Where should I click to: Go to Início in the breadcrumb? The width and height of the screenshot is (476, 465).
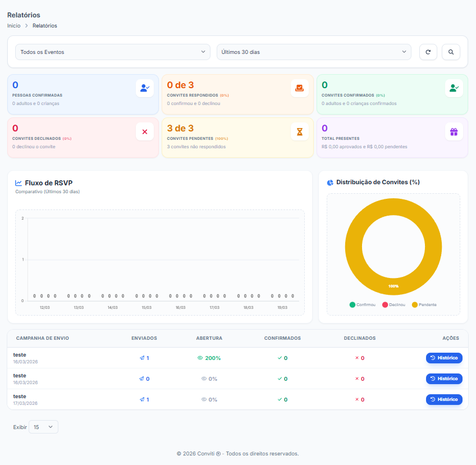(13, 26)
